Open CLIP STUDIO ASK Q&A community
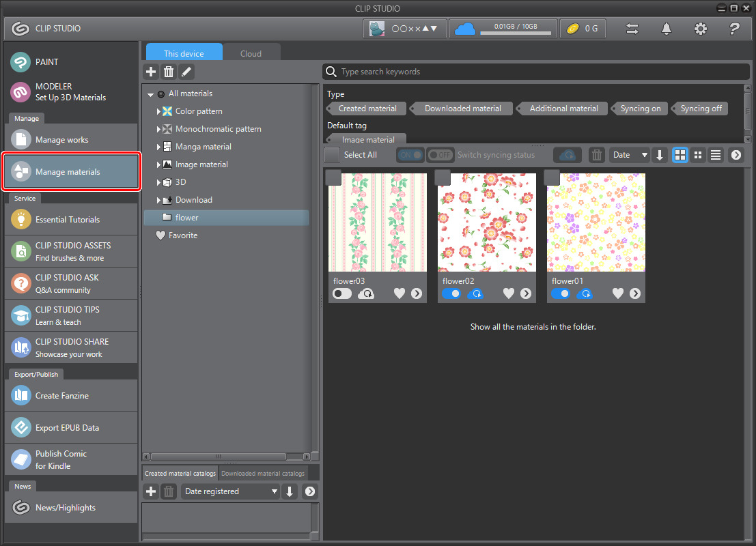 pyautogui.click(x=20, y=283)
